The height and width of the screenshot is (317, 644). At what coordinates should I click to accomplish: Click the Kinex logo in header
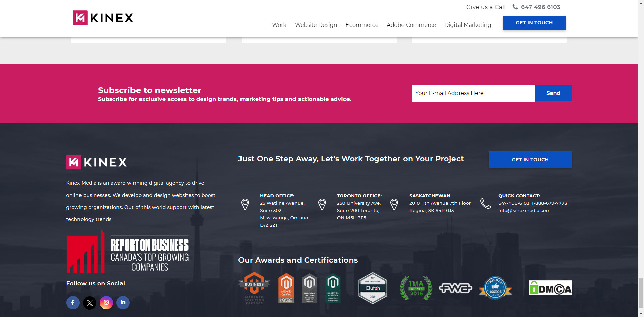(x=103, y=18)
